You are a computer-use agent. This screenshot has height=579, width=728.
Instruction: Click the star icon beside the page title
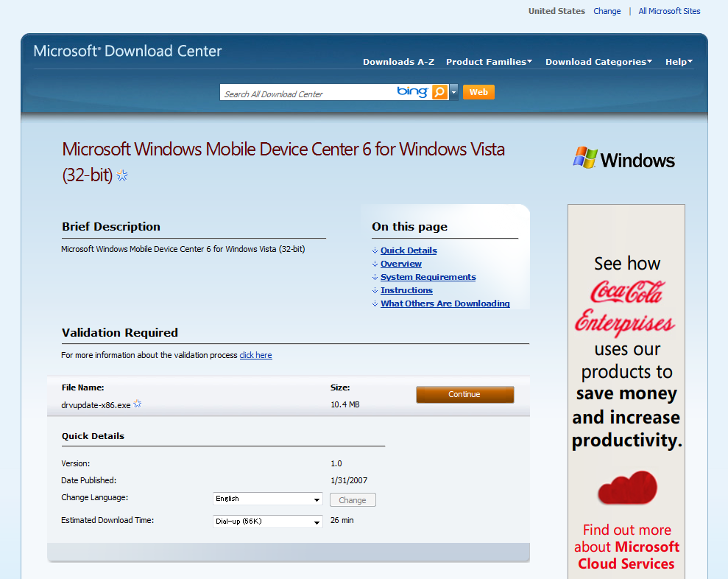coord(122,175)
